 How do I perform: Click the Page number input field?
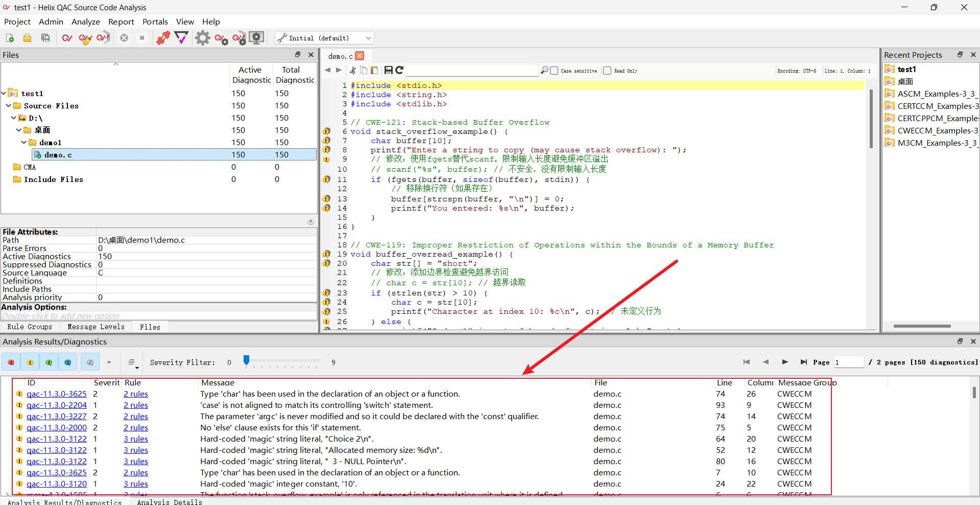[x=849, y=362]
